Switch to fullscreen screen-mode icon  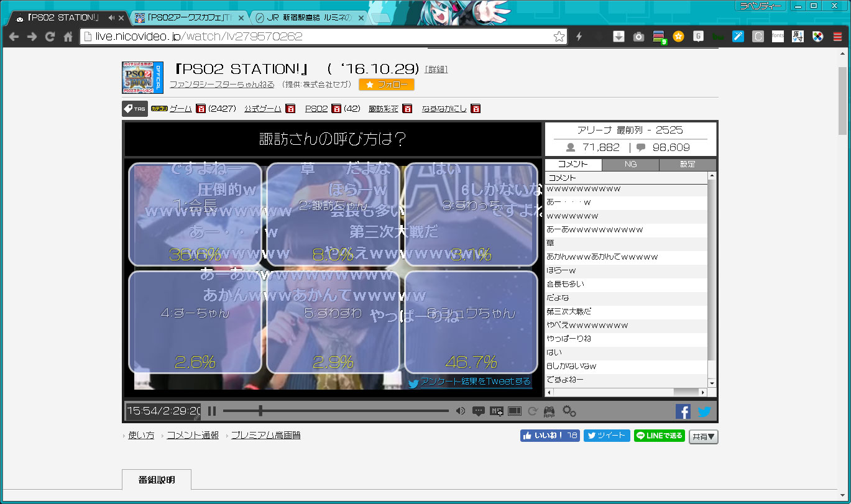[x=515, y=411]
